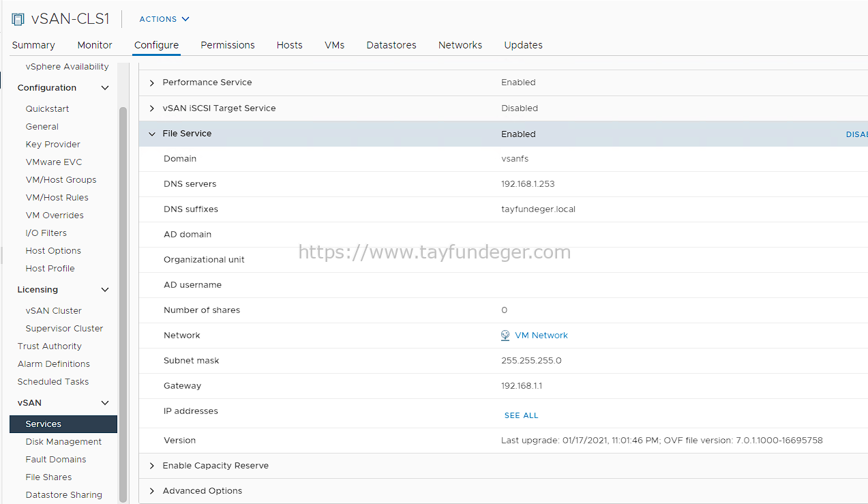Expand the Enable Capacity Reserve row

tap(151, 466)
